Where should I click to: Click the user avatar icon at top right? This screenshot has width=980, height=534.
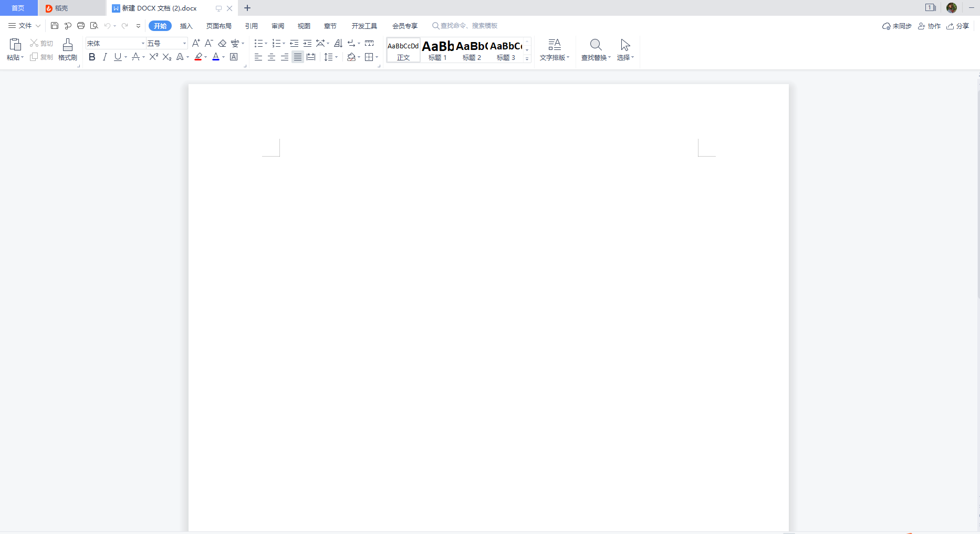coord(952,7)
